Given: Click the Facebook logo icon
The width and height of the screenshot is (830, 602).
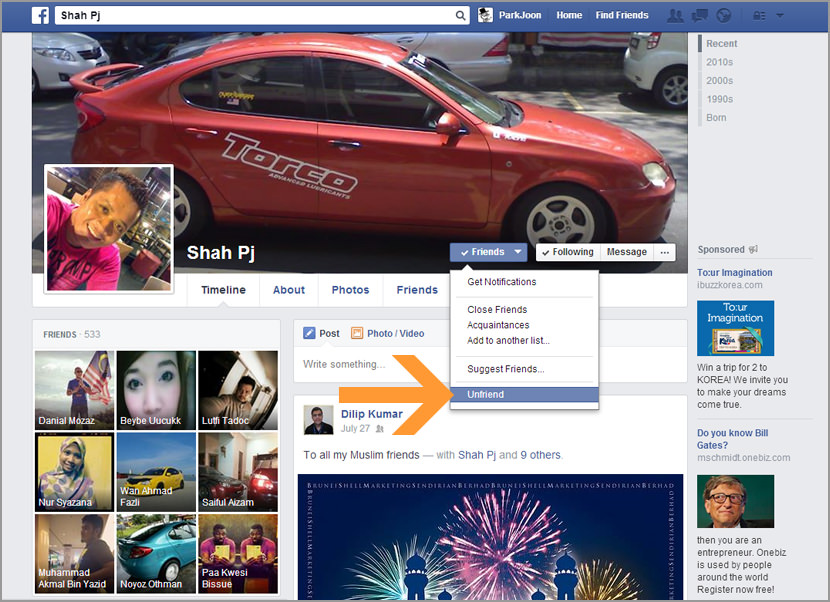Looking at the screenshot, I should (x=41, y=15).
